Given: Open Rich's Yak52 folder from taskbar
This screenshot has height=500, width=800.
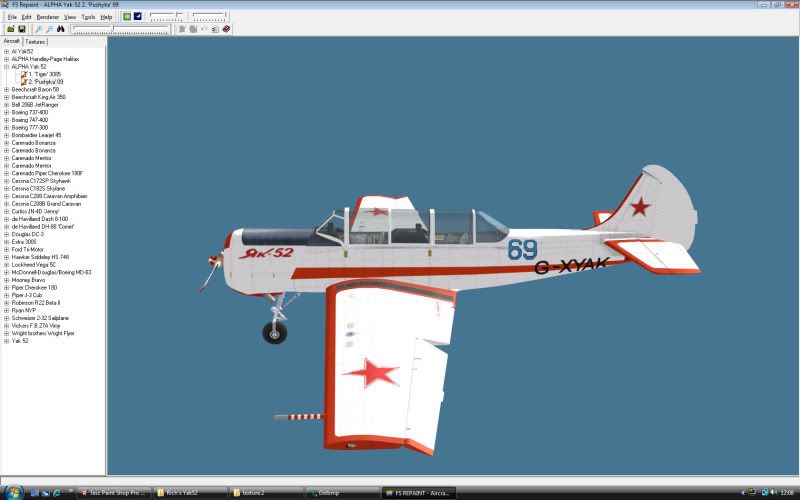Looking at the screenshot, I should [190, 493].
